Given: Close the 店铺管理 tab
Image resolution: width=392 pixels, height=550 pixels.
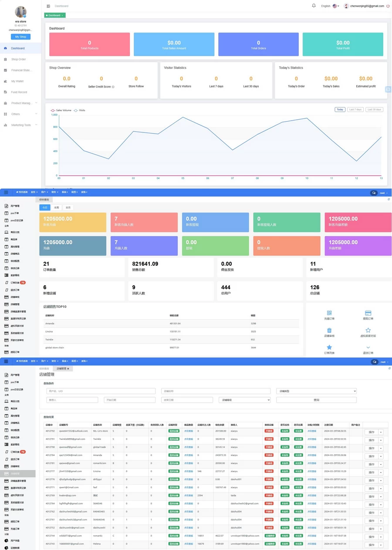Looking at the screenshot, I should click(x=68, y=369).
